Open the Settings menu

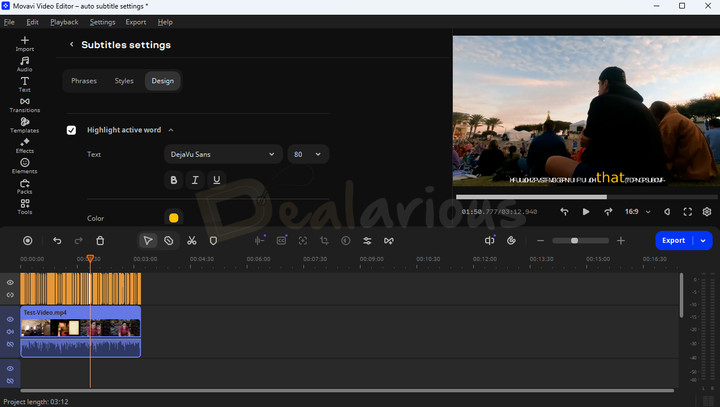click(x=102, y=22)
